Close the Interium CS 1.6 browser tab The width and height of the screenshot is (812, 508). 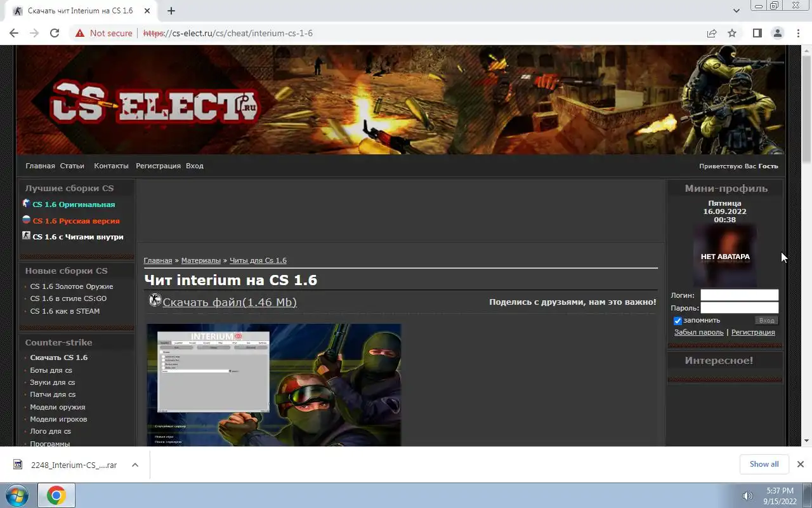147,11
